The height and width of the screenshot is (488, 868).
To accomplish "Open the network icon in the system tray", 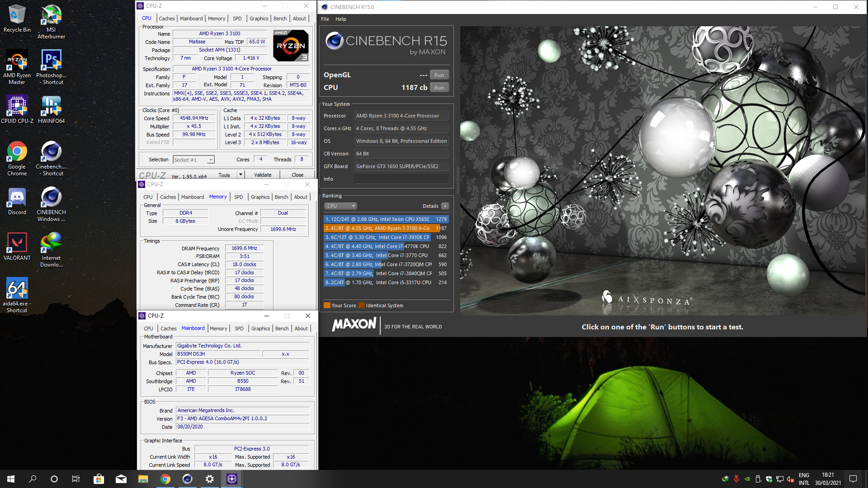I will tap(780, 479).
